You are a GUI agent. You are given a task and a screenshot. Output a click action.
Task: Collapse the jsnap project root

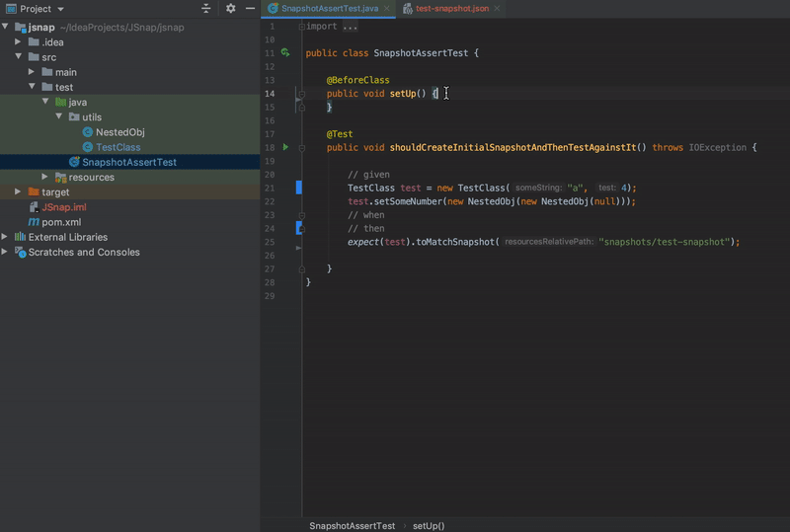point(6,27)
